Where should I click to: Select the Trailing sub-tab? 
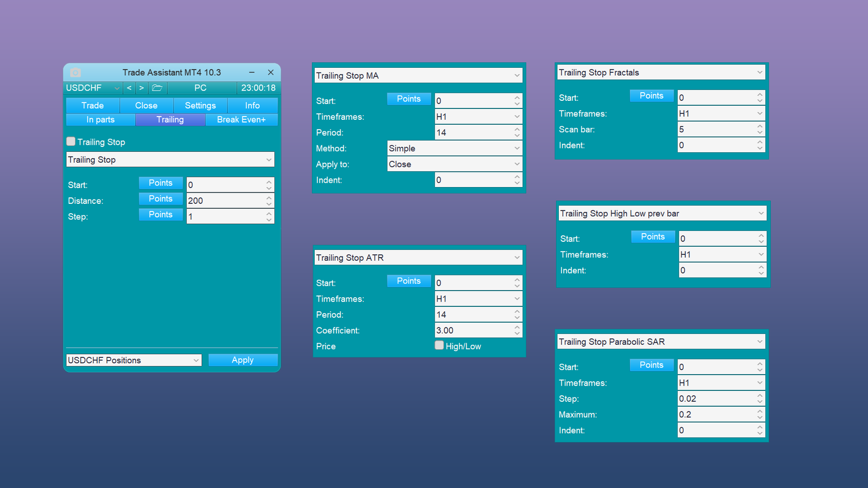tap(170, 119)
